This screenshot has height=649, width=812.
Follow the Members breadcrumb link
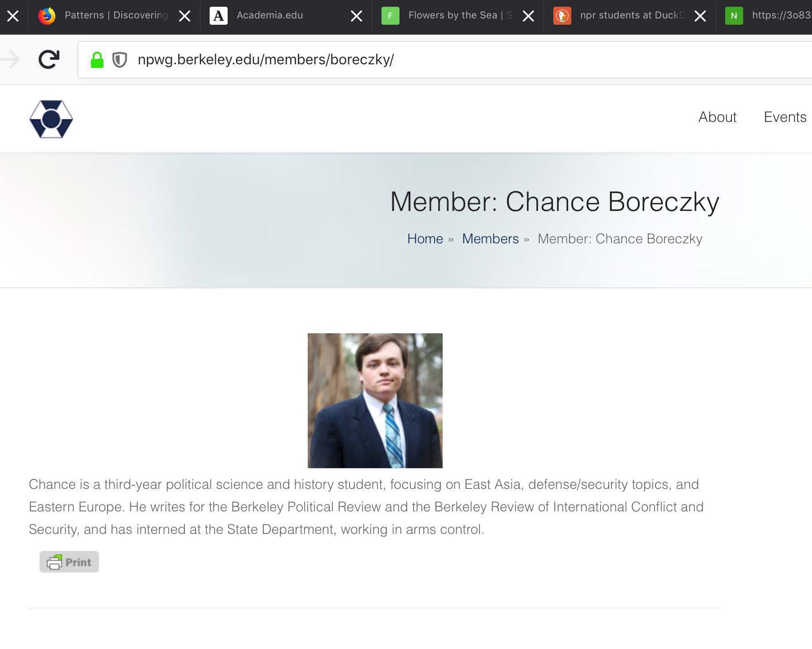click(x=490, y=239)
